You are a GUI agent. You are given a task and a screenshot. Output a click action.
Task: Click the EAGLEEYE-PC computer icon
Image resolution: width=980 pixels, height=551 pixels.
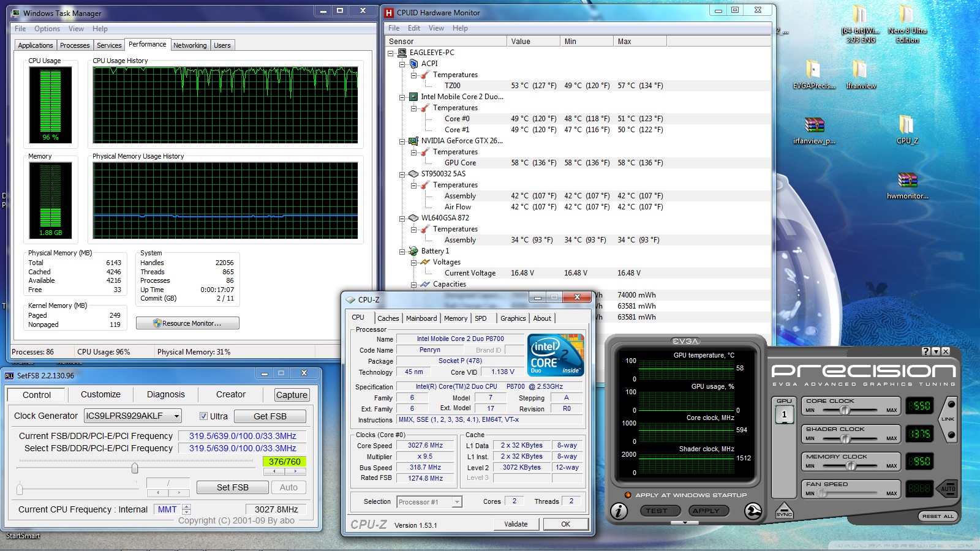click(x=402, y=52)
